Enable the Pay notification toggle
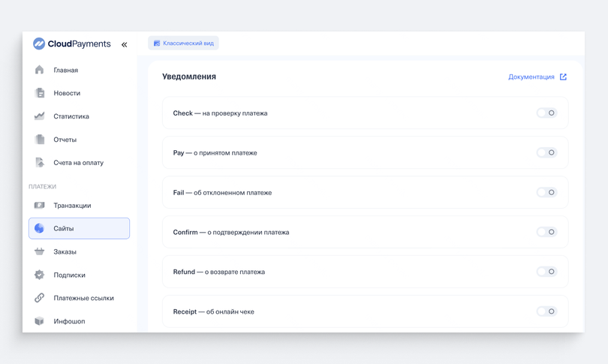This screenshot has height=364, width=608. pos(546,152)
